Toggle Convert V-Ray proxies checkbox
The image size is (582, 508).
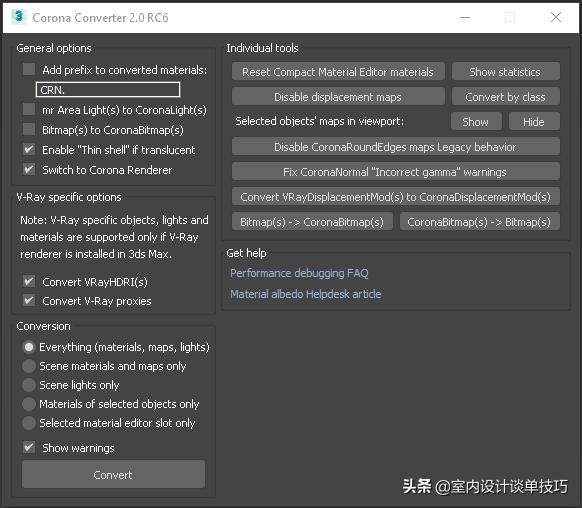[x=29, y=300]
